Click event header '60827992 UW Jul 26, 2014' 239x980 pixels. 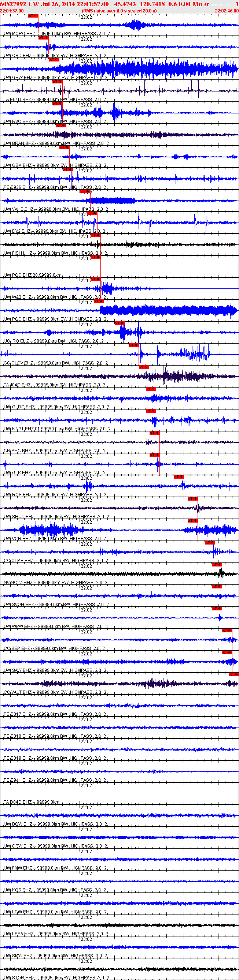click(38, 4)
